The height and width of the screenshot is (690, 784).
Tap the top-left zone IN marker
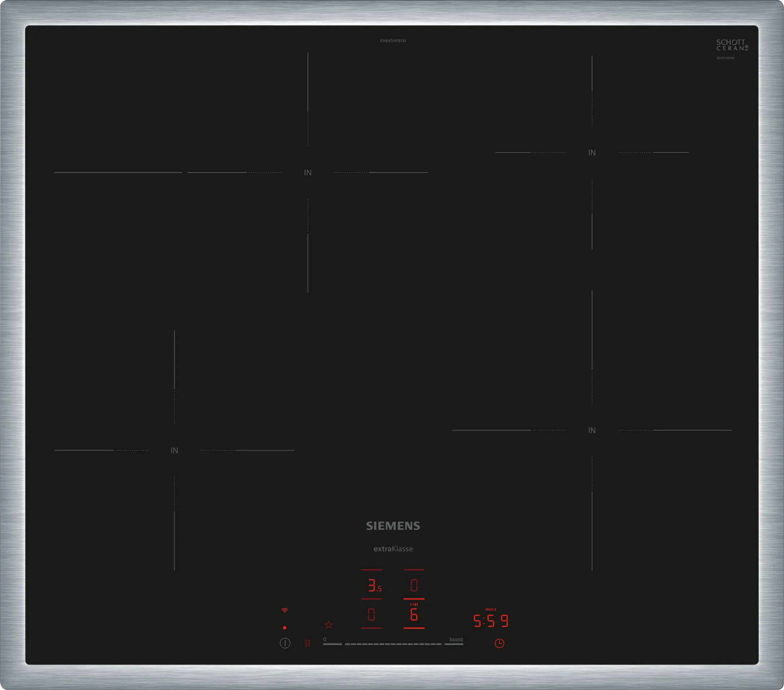pyautogui.click(x=308, y=173)
